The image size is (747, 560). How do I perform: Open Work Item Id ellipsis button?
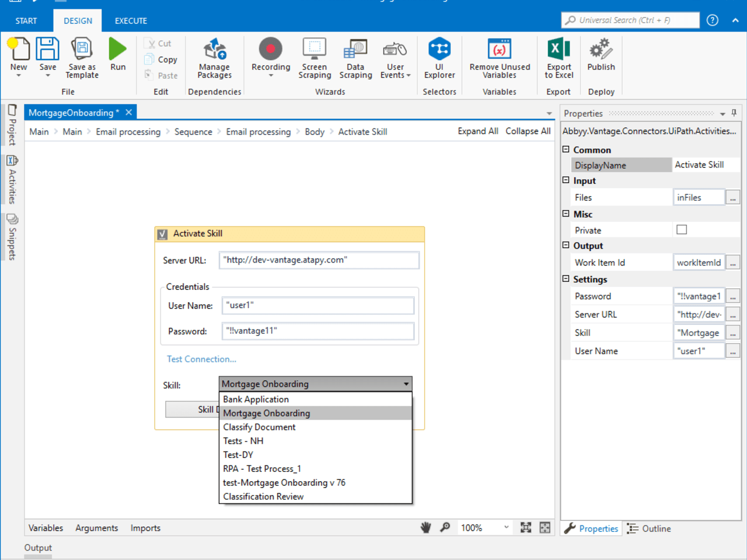tap(732, 262)
